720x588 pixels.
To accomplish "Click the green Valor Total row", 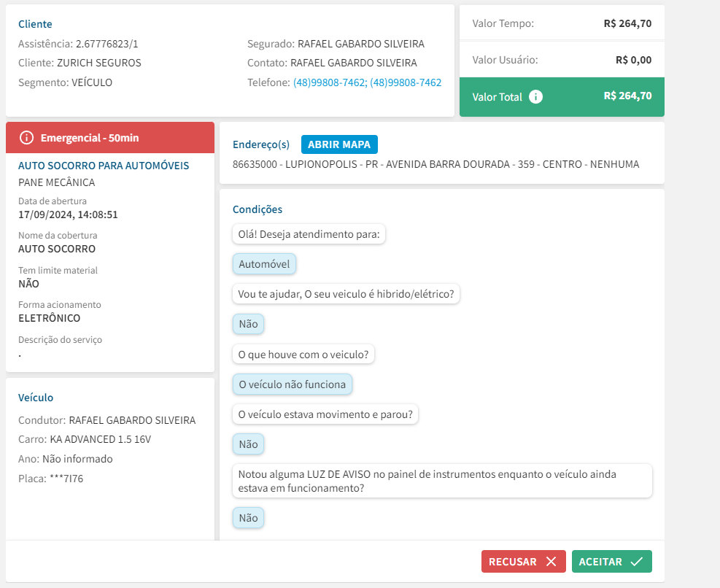I will (x=562, y=96).
